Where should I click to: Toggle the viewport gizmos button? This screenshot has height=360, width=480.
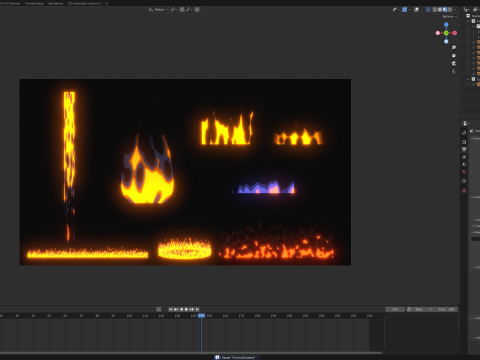tap(404, 10)
